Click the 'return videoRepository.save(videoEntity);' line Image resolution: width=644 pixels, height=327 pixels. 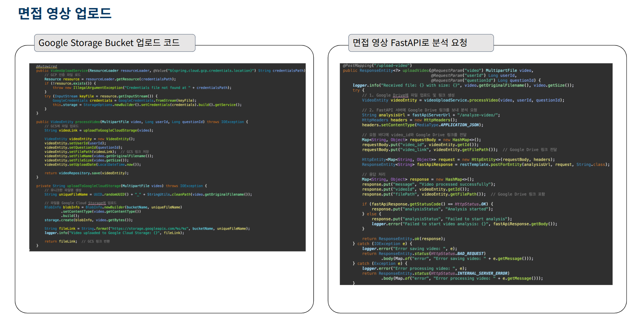pyautogui.click(x=87, y=173)
